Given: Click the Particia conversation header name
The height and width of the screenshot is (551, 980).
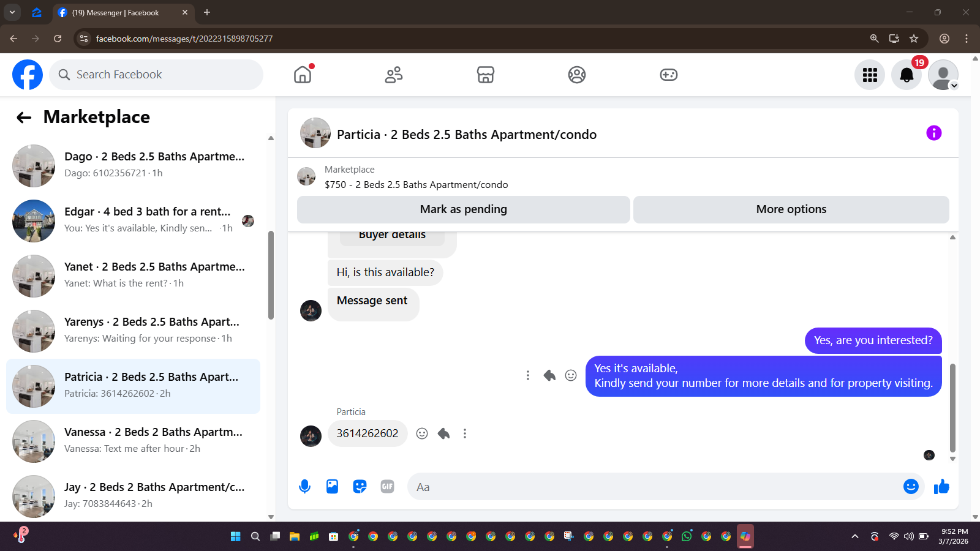Looking at the screenshot, I should (467, 135).
